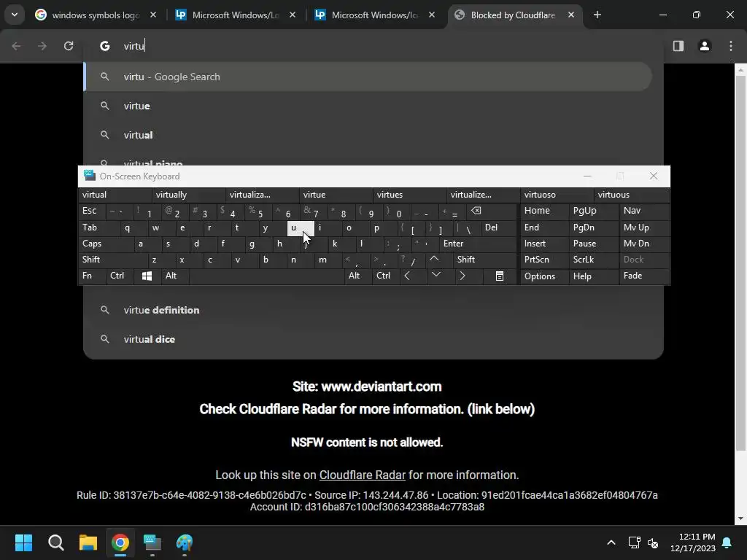The width and height of the screenshot is (747, 560).
Task: Open the tab search dropdown arrow
Action: 15,15
